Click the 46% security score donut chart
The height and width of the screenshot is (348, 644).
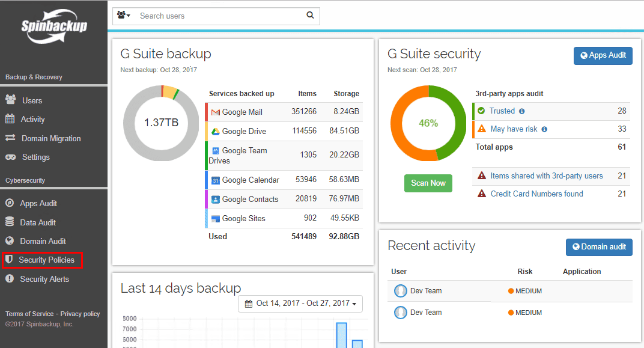coord(428,123)
